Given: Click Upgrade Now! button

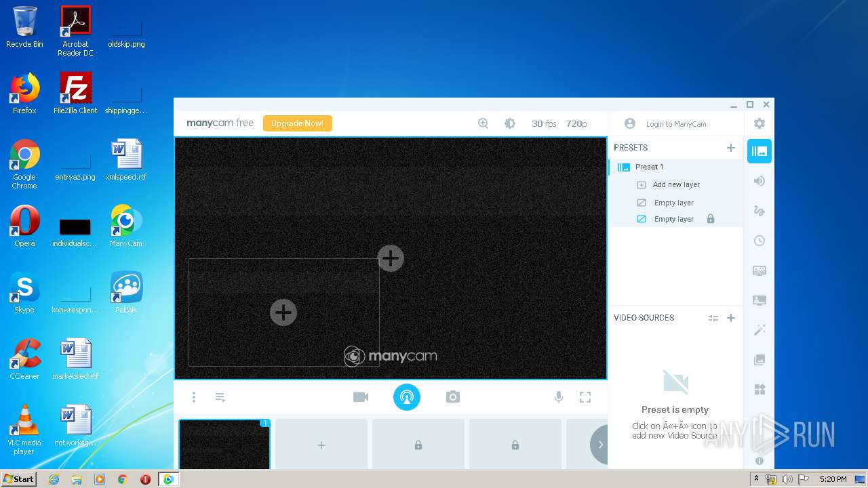Looking at the screenshot, I should 298,123.
